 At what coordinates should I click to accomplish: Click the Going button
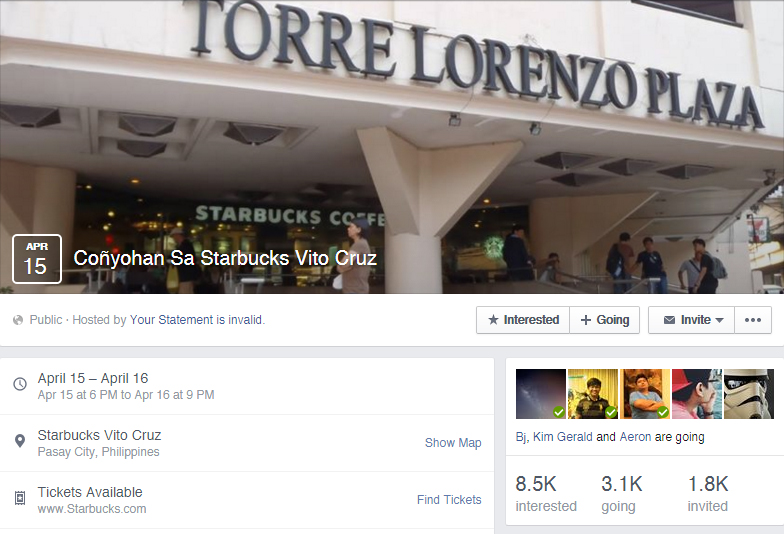[x=604, y=320]
